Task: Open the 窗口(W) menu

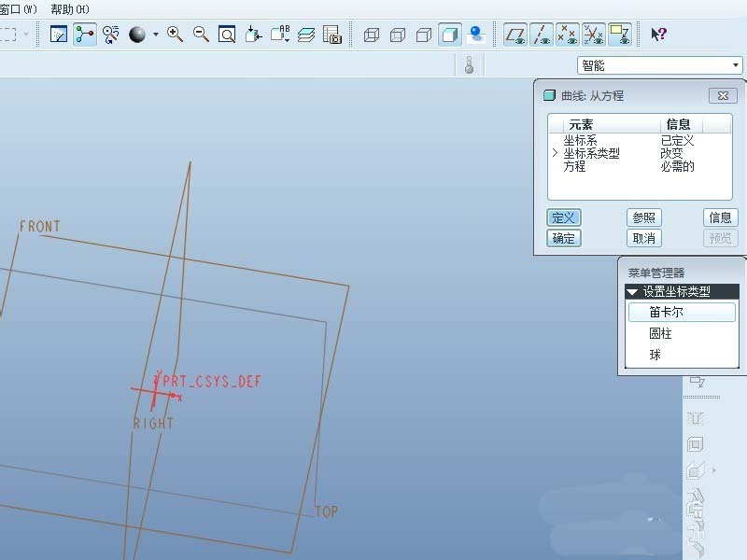Action: 18,9
